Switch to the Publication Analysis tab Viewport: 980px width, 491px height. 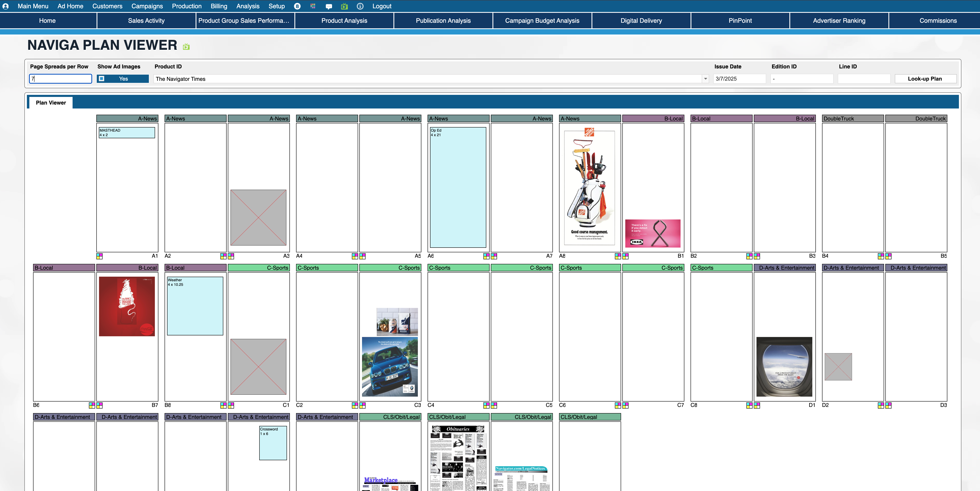(443, 20)
